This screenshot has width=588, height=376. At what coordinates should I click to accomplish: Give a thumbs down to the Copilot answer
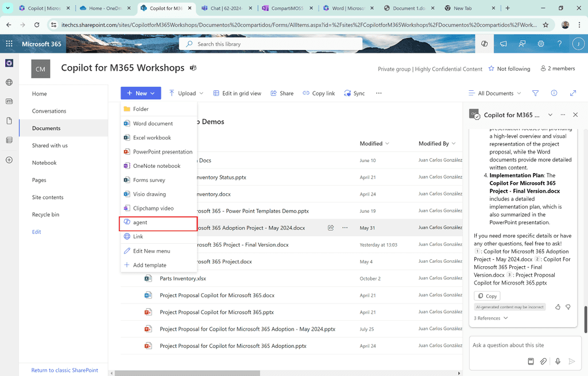(568, 307)
